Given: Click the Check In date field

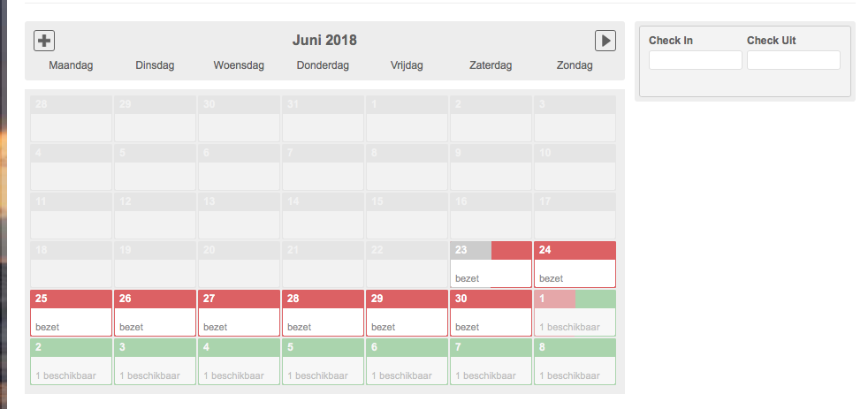Looking at the screenshot, I should 696,60.
